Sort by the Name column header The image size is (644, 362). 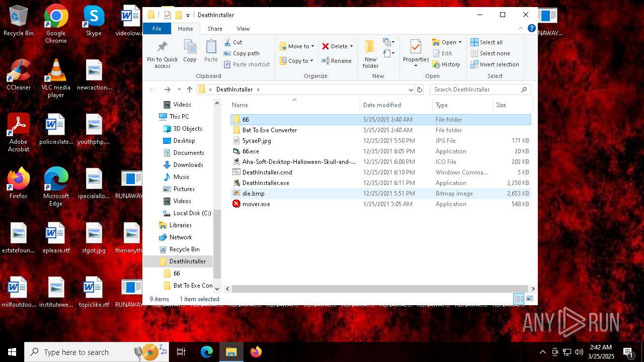click(295, 105)
